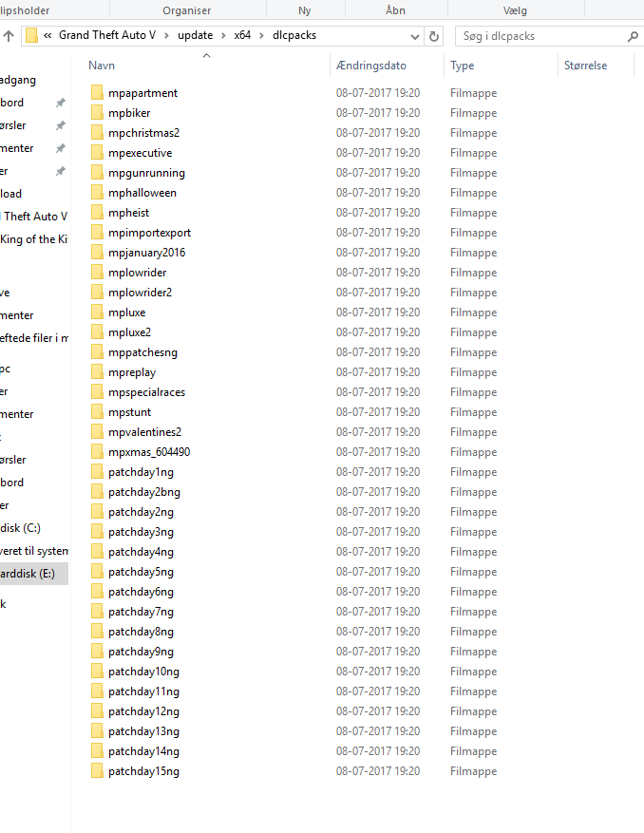Open chevron after Grand Theft Auto V breadcrumb
644x833 pixels.
(167, 35)
